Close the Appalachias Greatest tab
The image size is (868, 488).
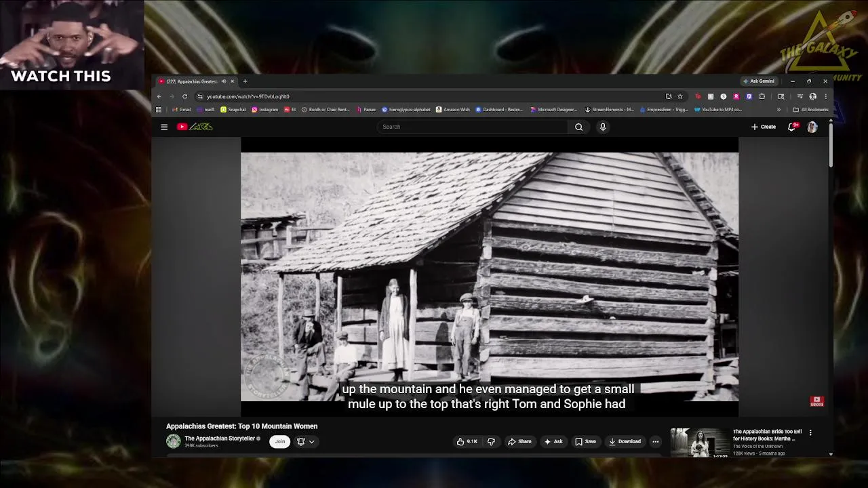point(233,81)
